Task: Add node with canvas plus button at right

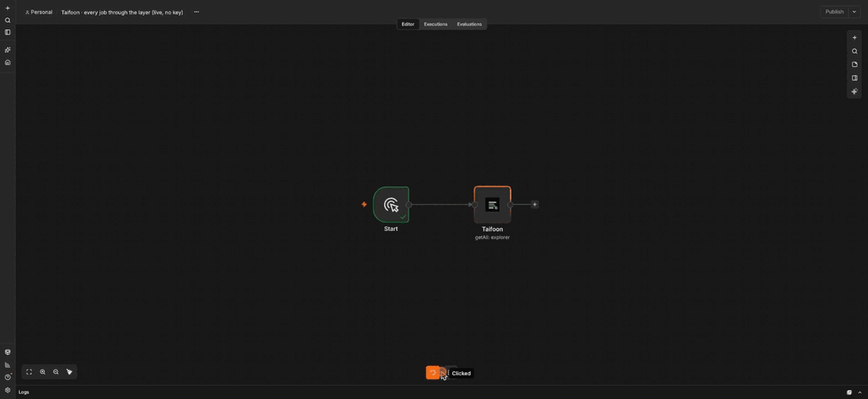Action: click(854, 38)
